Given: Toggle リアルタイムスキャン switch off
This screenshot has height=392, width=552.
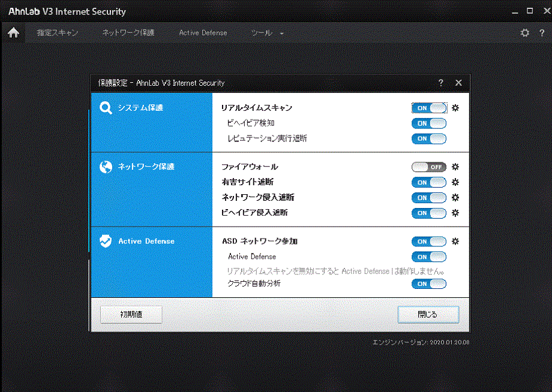Looking at the screenshot, I should click(429, 108).
